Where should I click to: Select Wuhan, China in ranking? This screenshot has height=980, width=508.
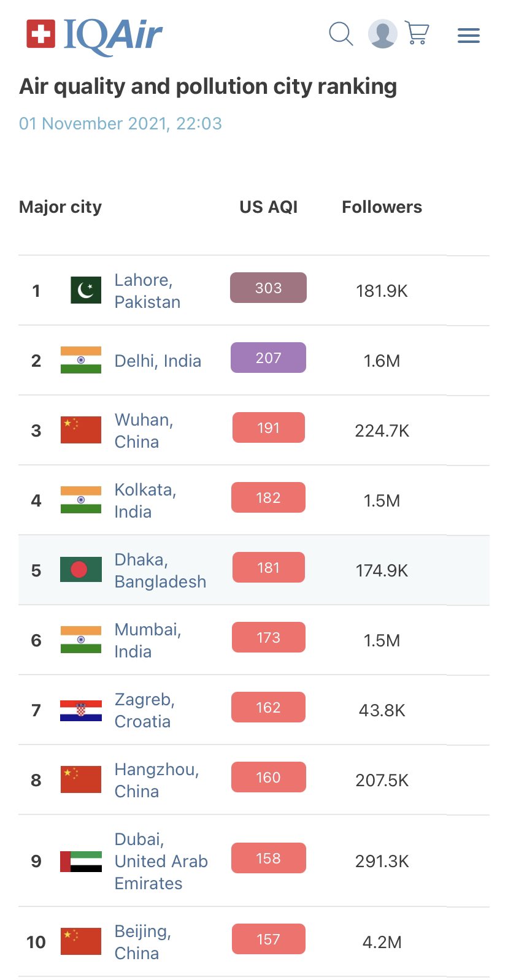pos(144,431)
